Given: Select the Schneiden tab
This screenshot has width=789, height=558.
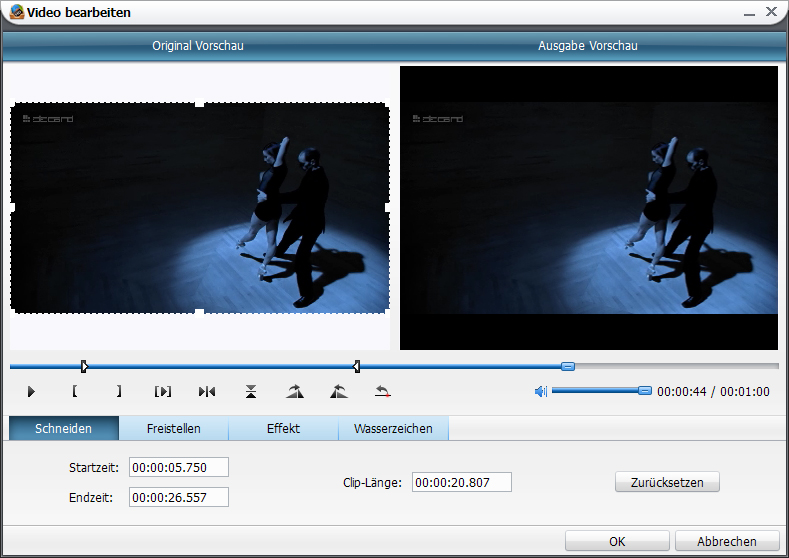Looking at the screenshot, I should point(63,429).
